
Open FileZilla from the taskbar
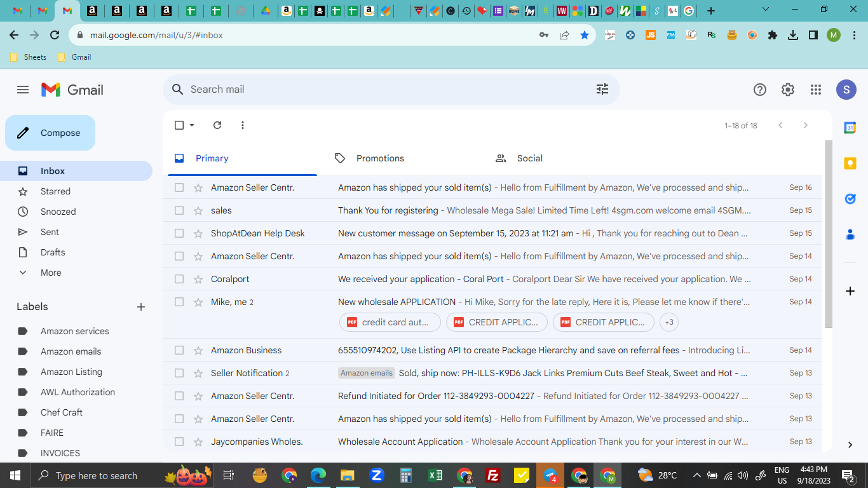click(x=492, y=475)
